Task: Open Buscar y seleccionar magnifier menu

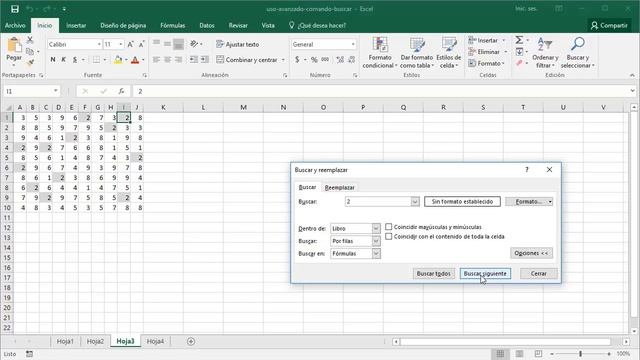Action: [x=578, y=53]
